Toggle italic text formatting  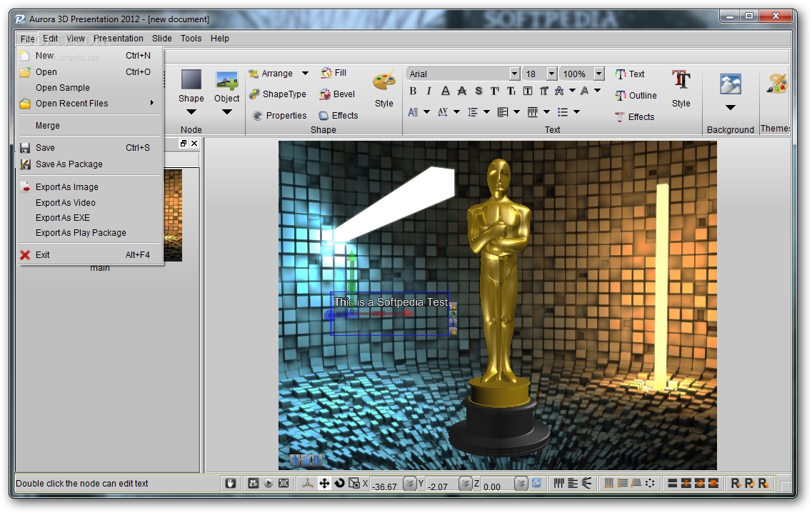(428, 91)
